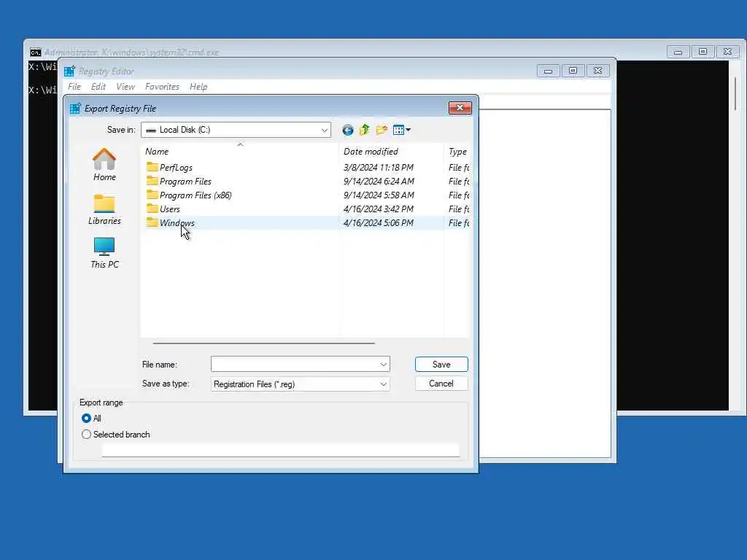This screenshot has width=747, height=560.
Task: Click the Export Registry File title icon
Action: [75, 109]
